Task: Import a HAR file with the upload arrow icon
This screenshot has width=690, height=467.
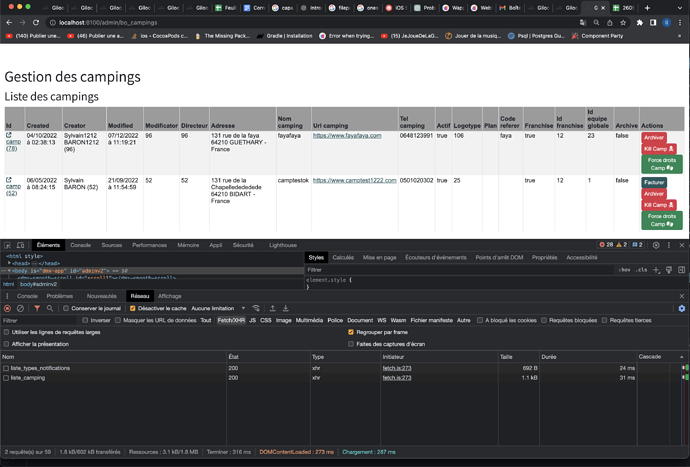Action: [272, 308]
